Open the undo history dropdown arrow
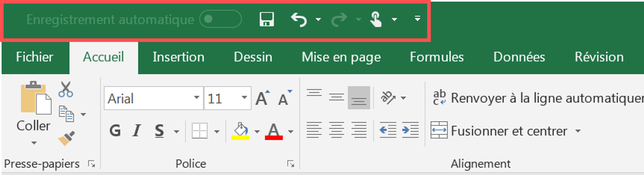 (318, 19)
